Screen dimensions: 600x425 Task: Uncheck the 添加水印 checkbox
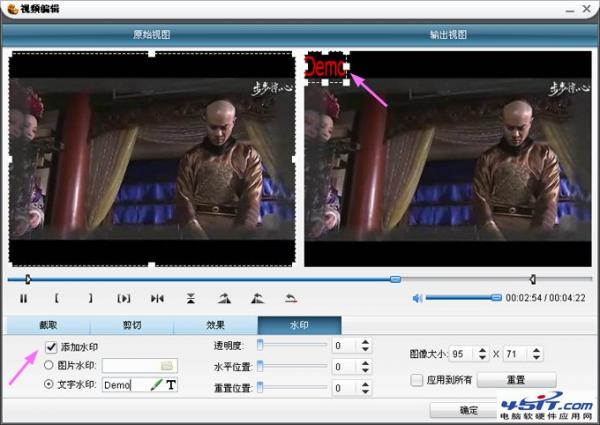(x=51, y=347)
